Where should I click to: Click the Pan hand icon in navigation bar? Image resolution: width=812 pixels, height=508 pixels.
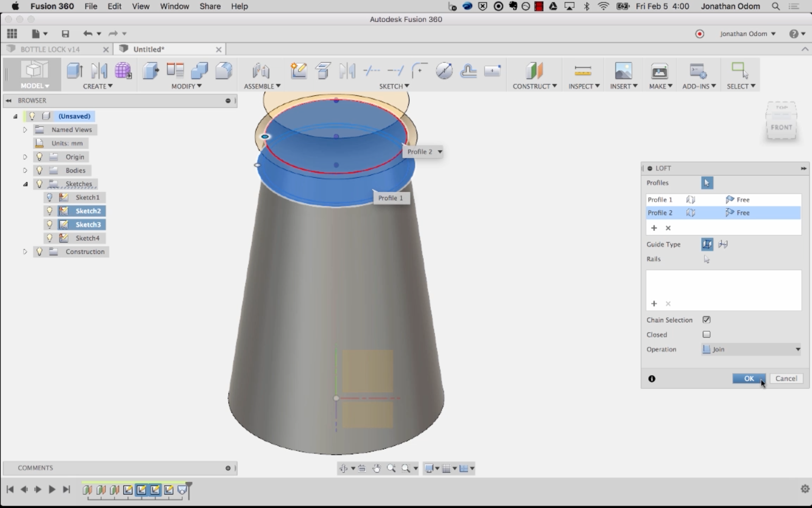pos(376,468)
